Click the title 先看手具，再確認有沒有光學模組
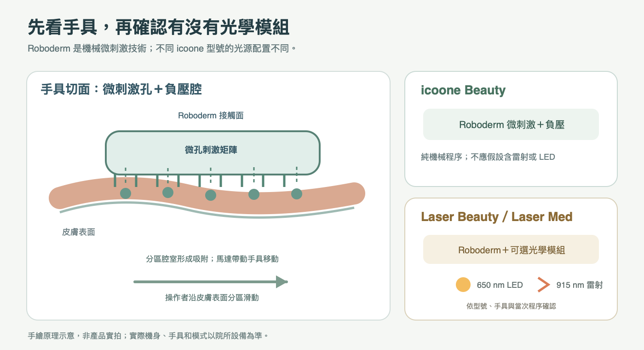This screenshot has height=350, width=644. (159, 28)
